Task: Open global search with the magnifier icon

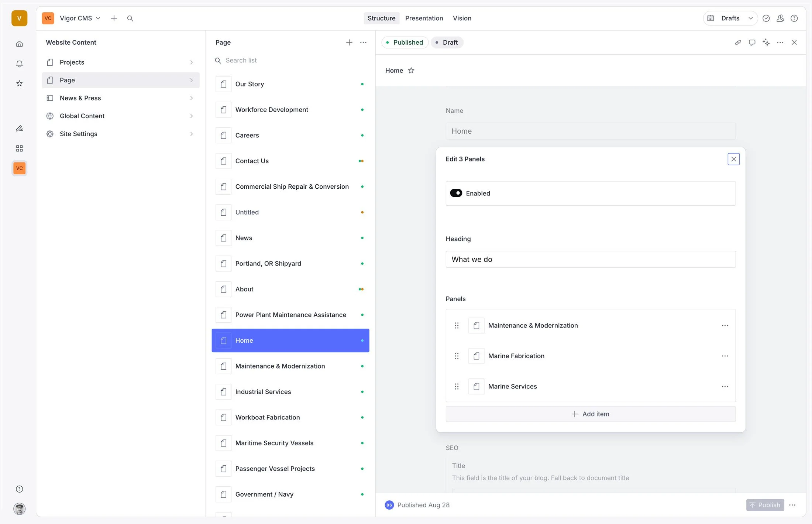Action: (x=130, y=18)
